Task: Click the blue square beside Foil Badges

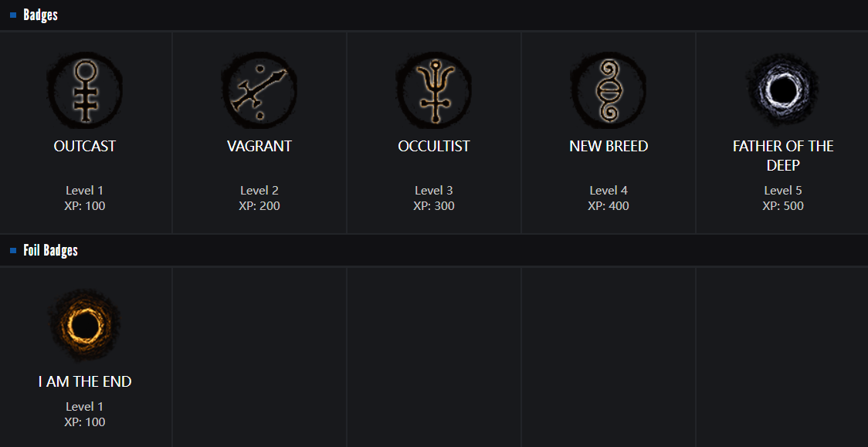Action: [x=13, y=250]
